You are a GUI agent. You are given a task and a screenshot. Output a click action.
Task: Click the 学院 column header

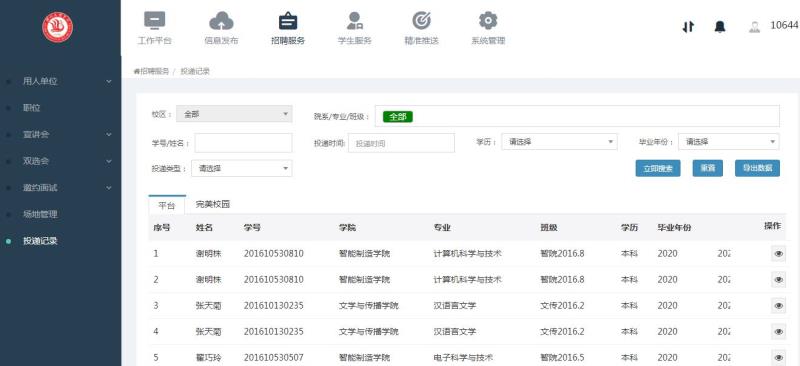tap(347, 228)
